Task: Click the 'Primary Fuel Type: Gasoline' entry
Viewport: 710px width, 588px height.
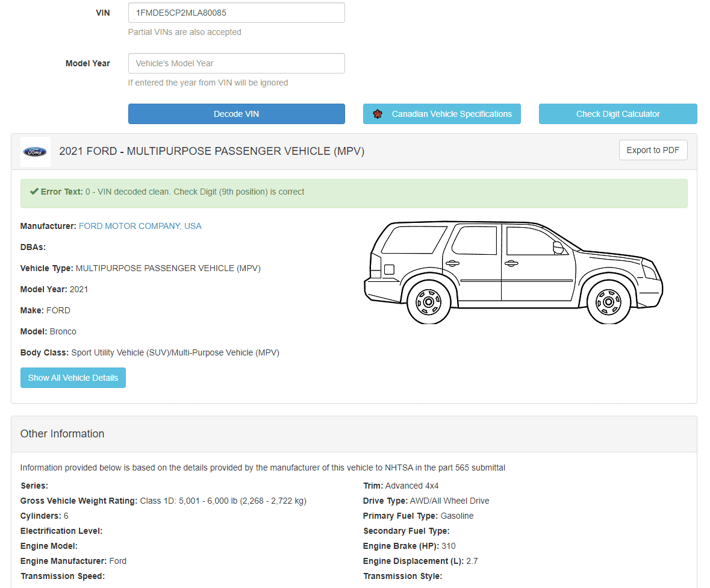Action: click(419, 516)
